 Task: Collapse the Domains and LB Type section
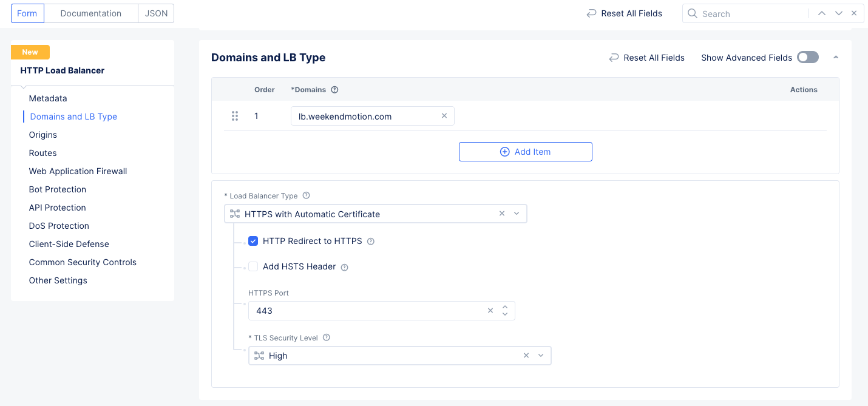[x=836, y=58]
